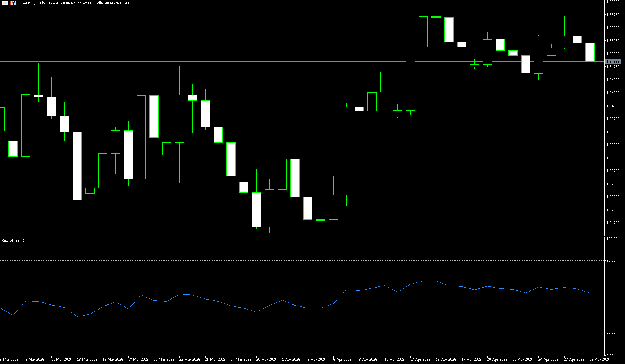Click the 1.36030 price on the scale
Image resolution: width=625 pixels, height=364 pixels.
[x=613, y=2]
